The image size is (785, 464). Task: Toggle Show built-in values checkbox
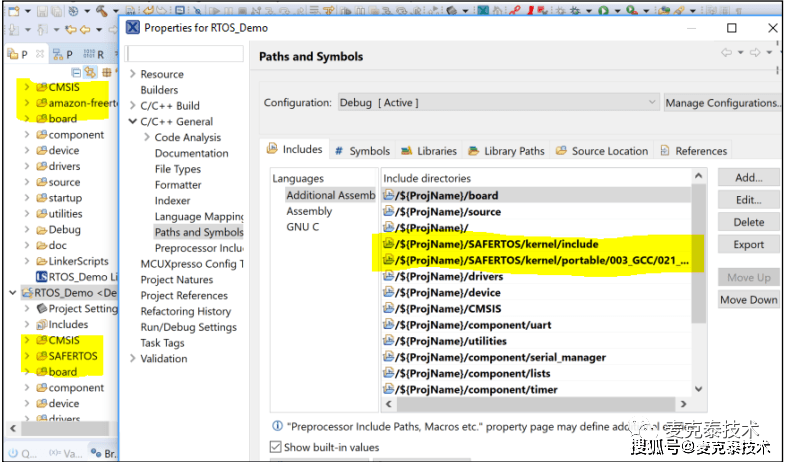[x=276, y=447]
